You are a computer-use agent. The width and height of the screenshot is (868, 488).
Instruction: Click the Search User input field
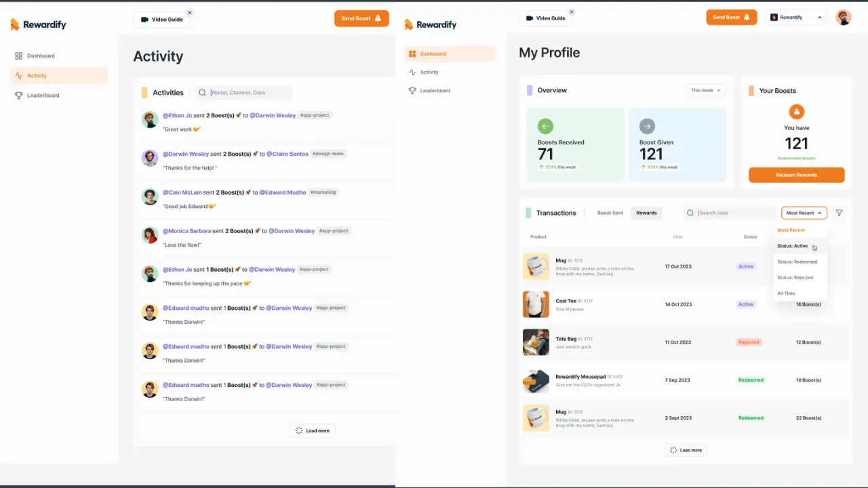click(x=734, y=213)
